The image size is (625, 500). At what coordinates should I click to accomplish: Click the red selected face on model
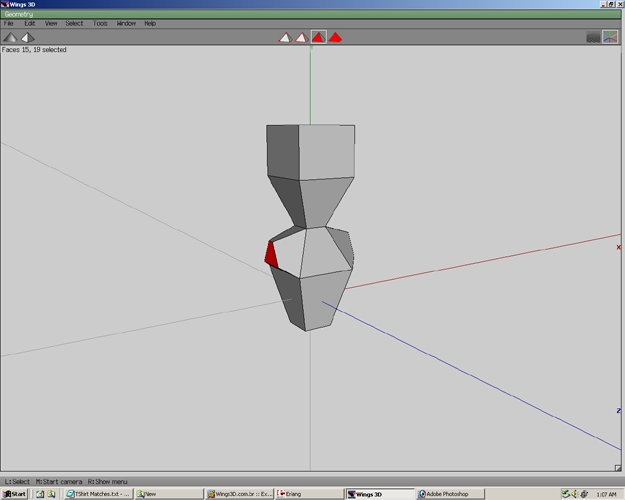tap(271, 255)
